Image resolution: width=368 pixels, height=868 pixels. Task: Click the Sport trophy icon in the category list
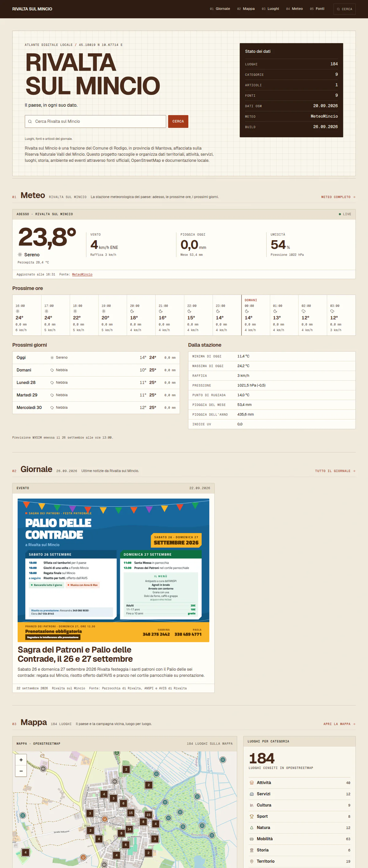(252, 817)
